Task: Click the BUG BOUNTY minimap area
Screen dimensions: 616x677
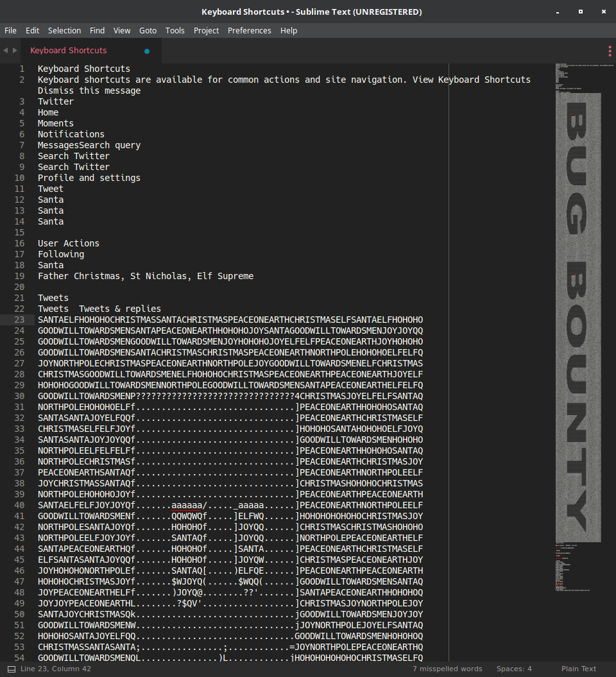Action: coord(578,314)
